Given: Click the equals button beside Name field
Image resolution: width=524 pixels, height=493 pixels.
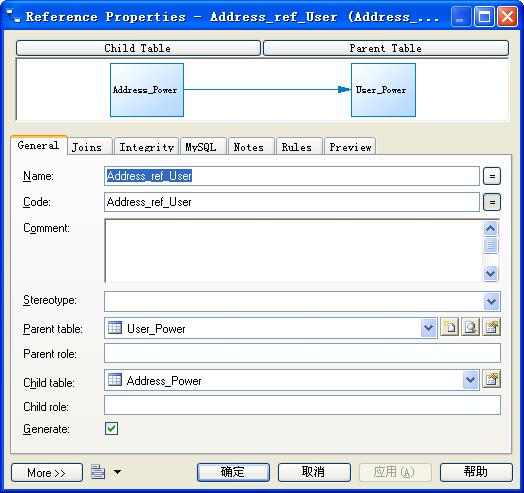Looking at the screenshot, I should coord(492,176).
